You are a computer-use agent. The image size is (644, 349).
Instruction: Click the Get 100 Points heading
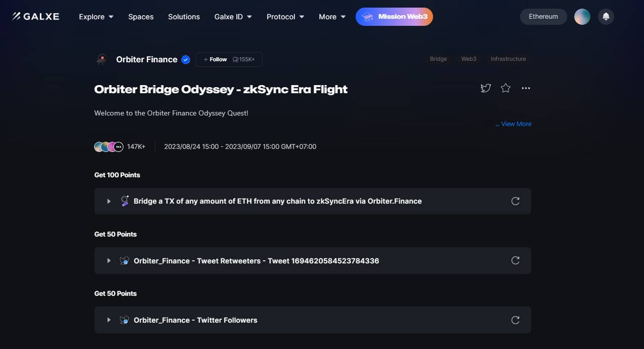click(x=117, y=175)
